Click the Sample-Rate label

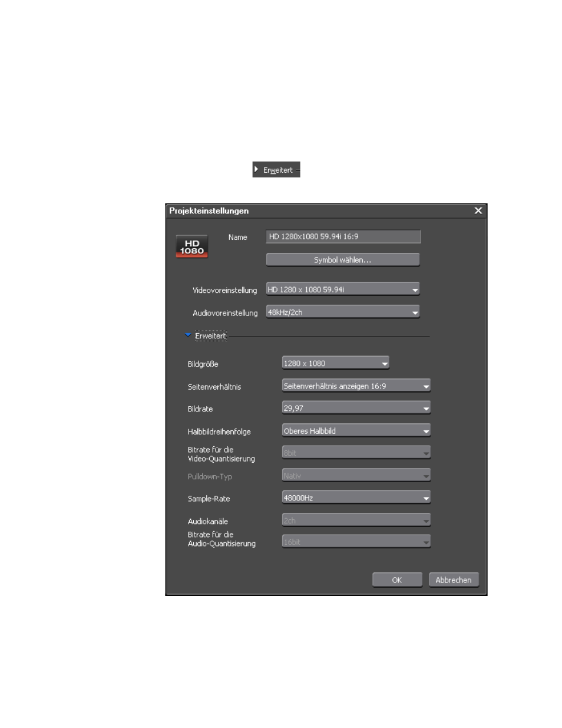pyautogui.click(x=209, y=499)
